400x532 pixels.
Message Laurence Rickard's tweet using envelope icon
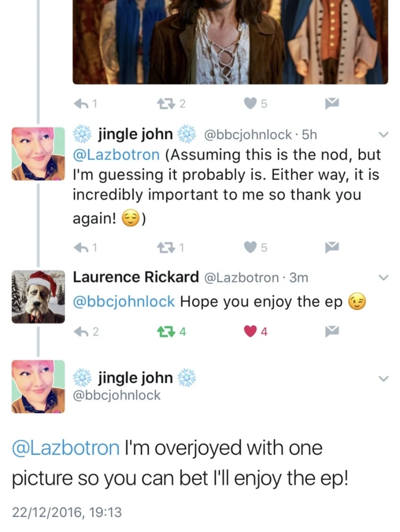pyautogui.click(x=332, y=331)
